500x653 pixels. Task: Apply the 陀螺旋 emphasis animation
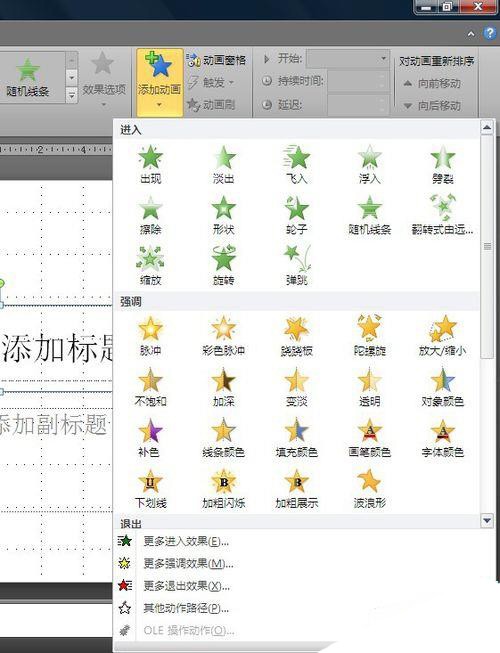pos(369,336)
